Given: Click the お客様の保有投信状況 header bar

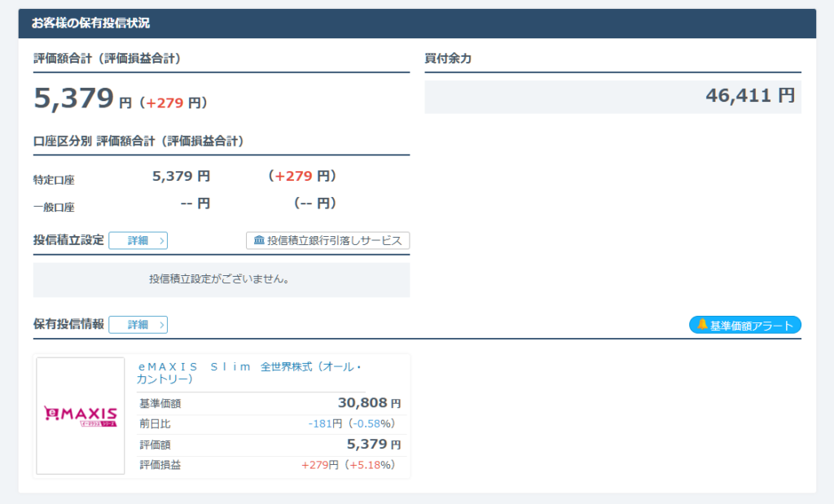Looking at the screenshot, I should pyautogui.click(x=417, y=24).
